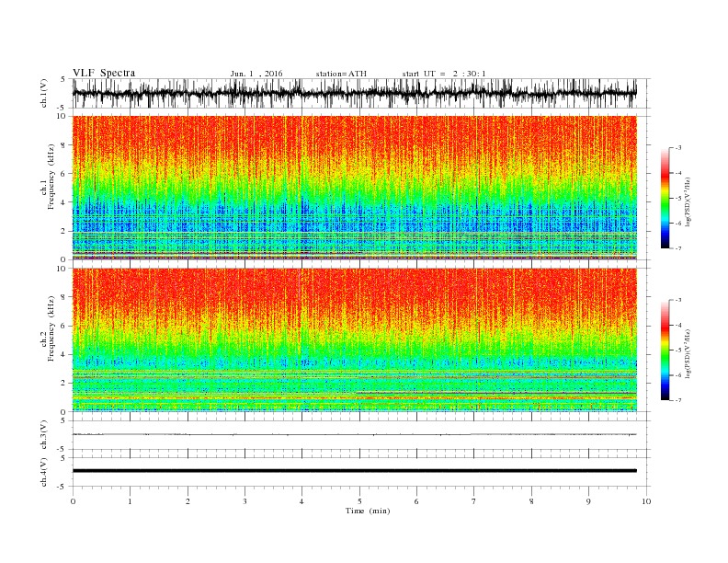Click the "8" minute tick label
This screenshot has height=563, width=728.
[531, 501]
